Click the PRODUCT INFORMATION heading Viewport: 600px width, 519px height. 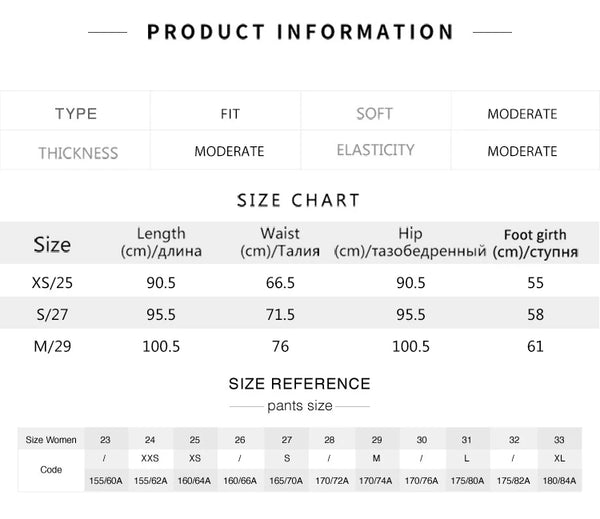coord(299,32)
